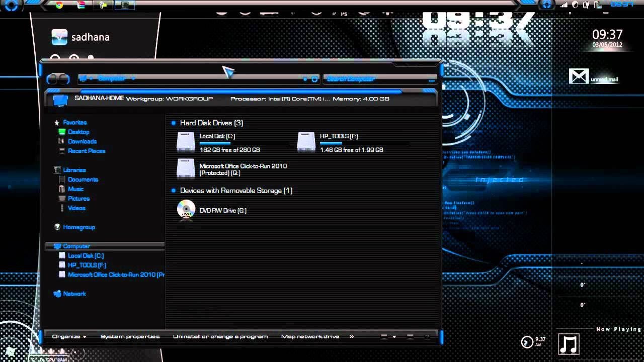This screenshot has height=362, width=644.
Task: Open Downloads in Favorites
Action: [82, 141]
